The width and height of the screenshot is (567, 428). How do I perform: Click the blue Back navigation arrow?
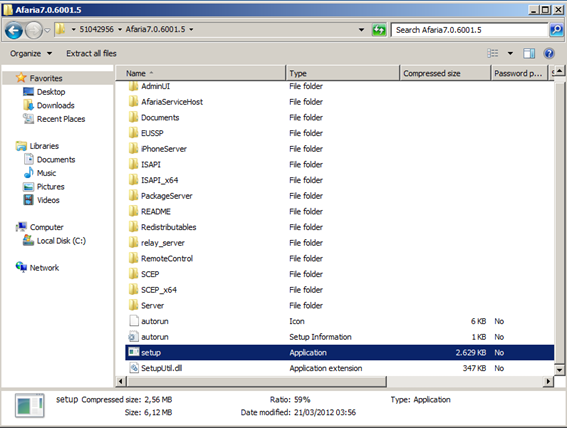point(14,30)
